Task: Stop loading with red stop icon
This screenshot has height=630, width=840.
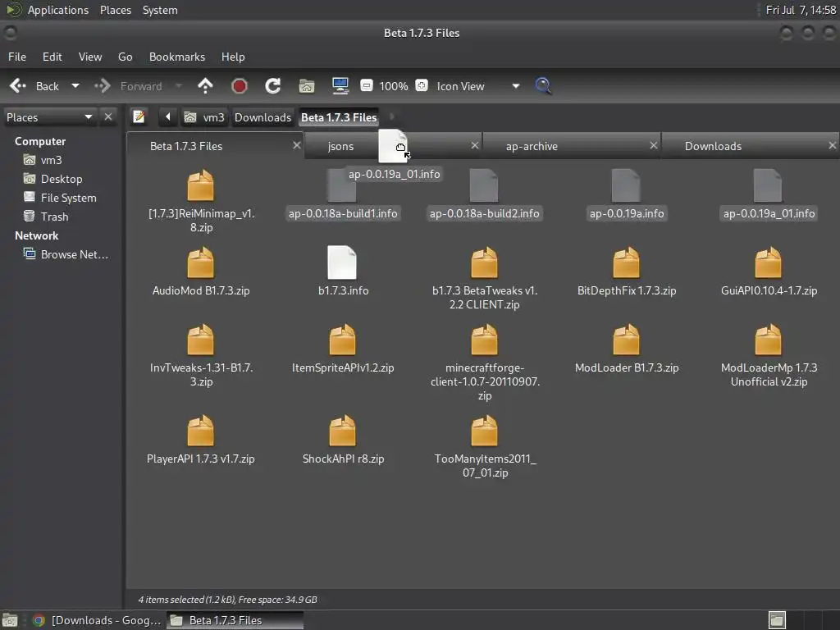Action: [x=239, y=86]
